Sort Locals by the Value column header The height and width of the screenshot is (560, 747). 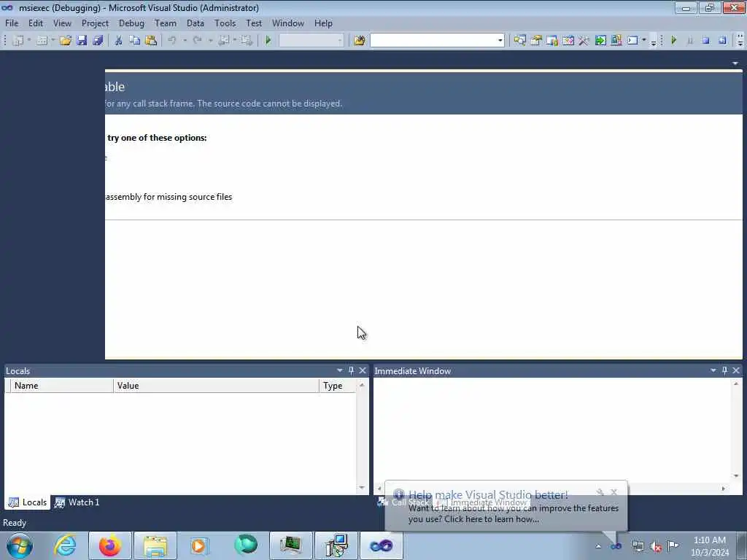click(216, 386)
